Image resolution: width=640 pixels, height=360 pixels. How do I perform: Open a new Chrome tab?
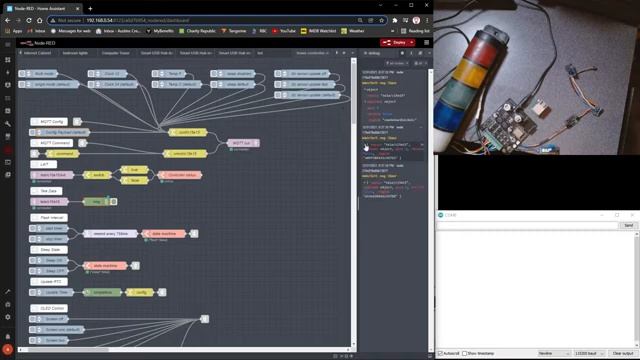90,8
